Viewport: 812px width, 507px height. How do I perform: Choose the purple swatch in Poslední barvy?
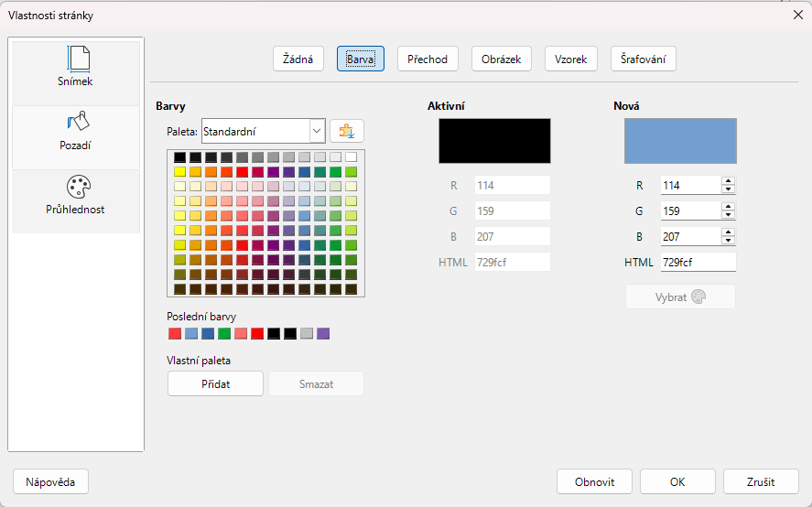pyautogui.click(x=323, y=333)
